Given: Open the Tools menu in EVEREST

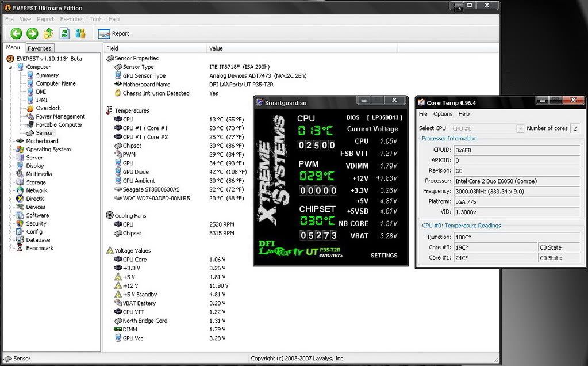Looking at the screenshot, I should point(96,19).
